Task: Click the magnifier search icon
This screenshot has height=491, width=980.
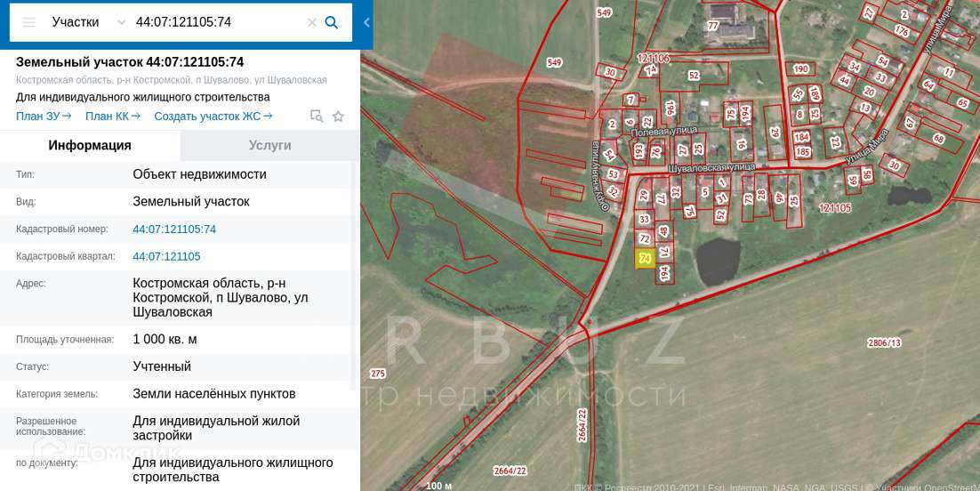Action: [x=332, y=22]
